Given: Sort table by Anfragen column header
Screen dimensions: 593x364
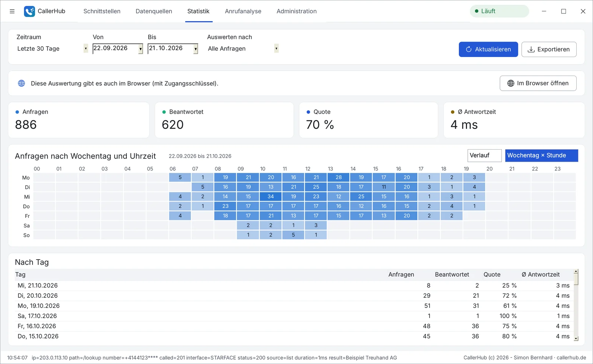Looking at the screenshot, I should 401,274.
